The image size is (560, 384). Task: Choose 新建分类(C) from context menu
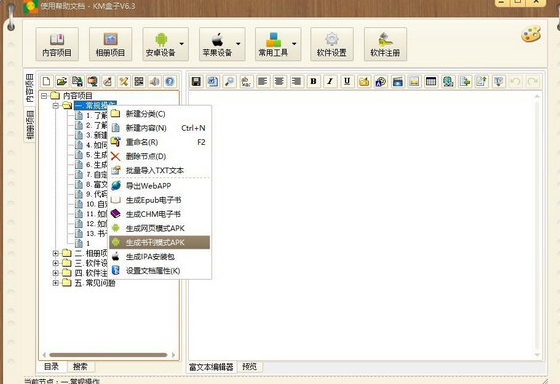[160, 114]
